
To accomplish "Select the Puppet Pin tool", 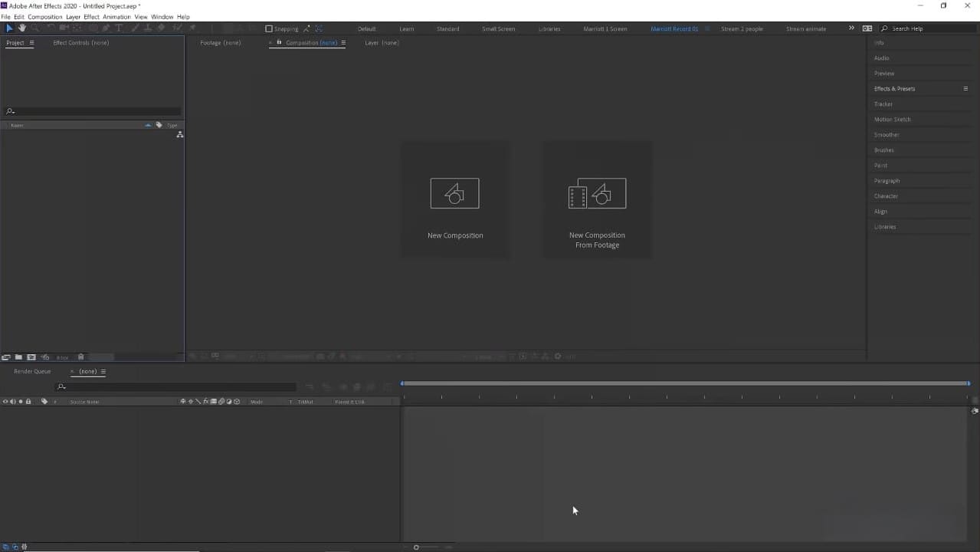I will [x=192, y=28].
